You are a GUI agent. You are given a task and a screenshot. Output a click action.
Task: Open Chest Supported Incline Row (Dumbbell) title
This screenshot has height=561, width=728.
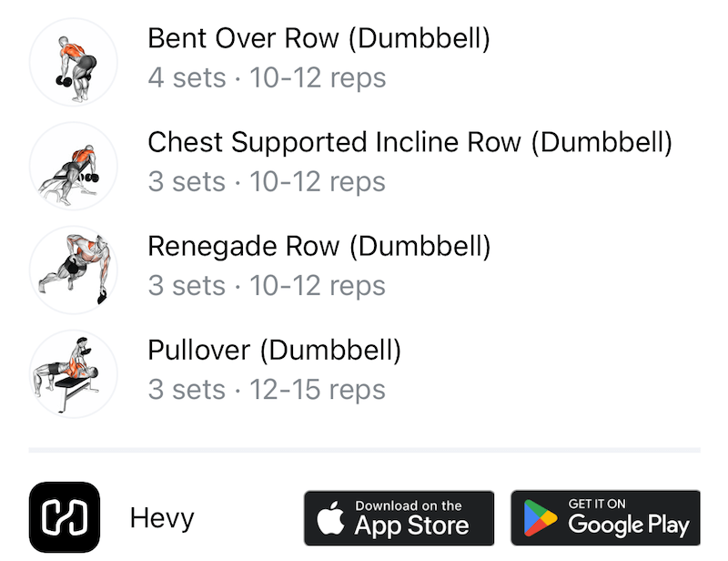409,143
